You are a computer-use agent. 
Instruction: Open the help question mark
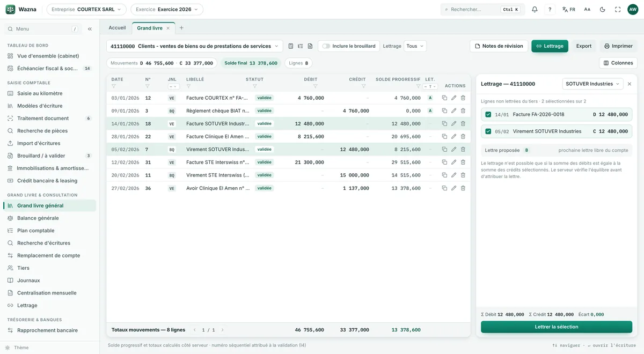click(x=550, y=9)
